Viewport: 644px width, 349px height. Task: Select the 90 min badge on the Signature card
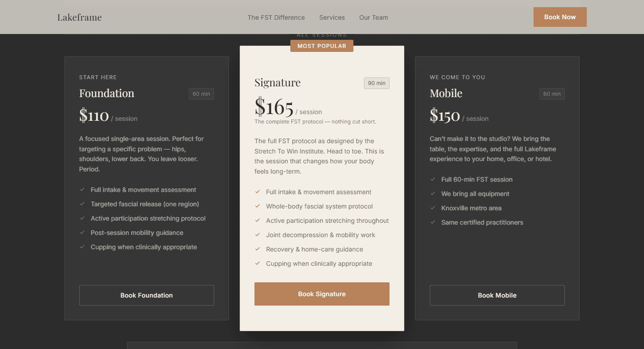point(376,83)
